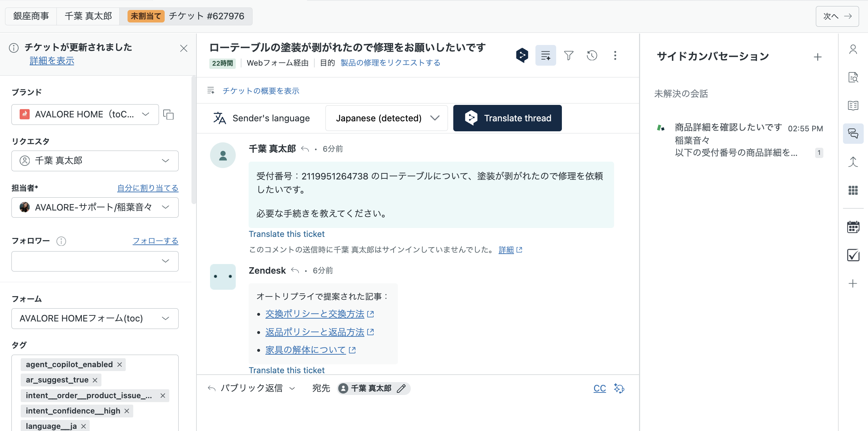This screenshot has height=431, width=868.
Task: Show ticket summary via チケットの概要を表示
Action: [261, 91]
